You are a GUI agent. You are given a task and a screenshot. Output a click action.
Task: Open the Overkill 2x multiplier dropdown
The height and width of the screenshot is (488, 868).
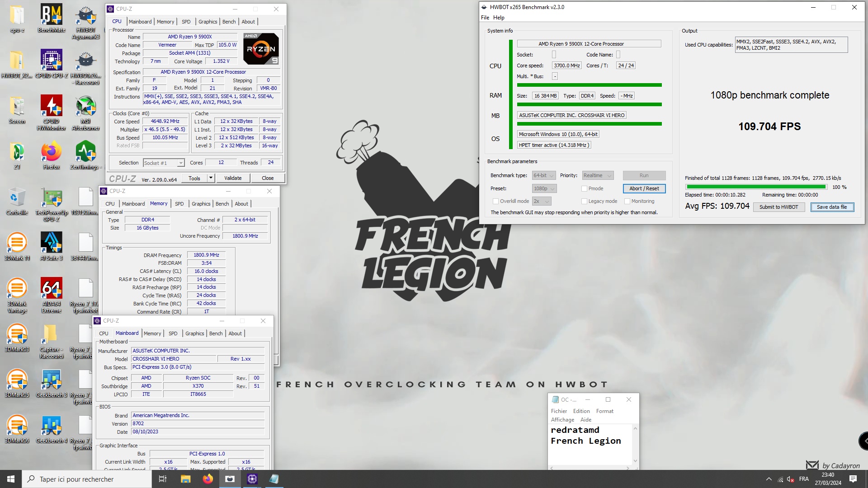point(542,201)
